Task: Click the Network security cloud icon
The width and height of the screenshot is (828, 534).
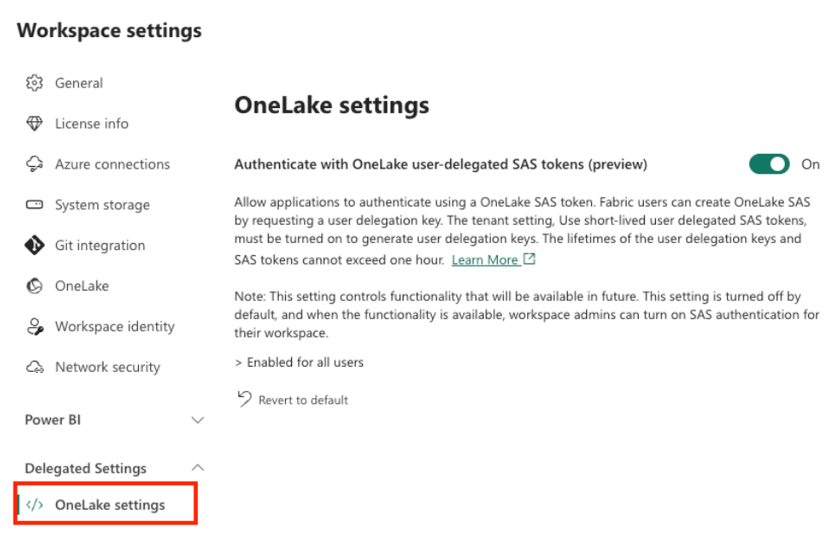Action: pyautogui.click(x=35, y=367)
